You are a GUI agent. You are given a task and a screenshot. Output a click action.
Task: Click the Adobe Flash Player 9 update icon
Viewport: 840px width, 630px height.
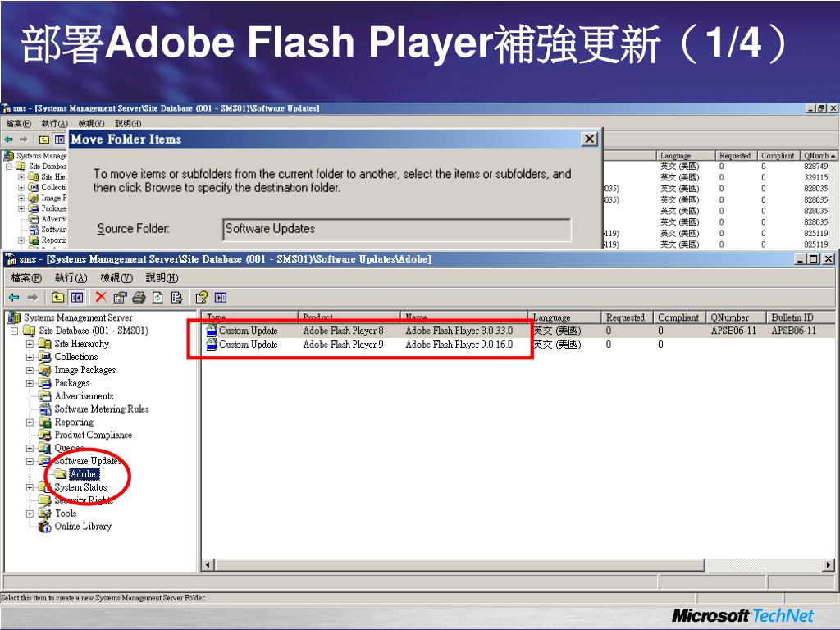(212, 345)
